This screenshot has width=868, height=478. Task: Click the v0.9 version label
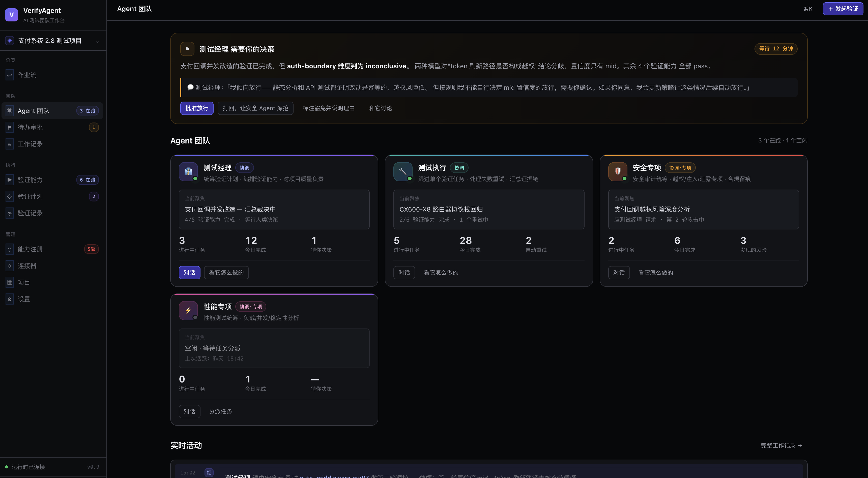point(93,467)
